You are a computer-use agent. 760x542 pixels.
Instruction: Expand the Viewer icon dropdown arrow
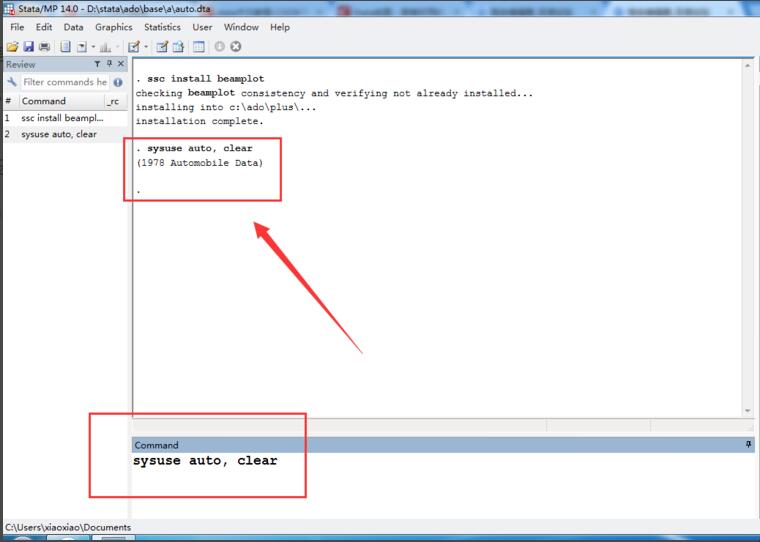click(93, 47)
